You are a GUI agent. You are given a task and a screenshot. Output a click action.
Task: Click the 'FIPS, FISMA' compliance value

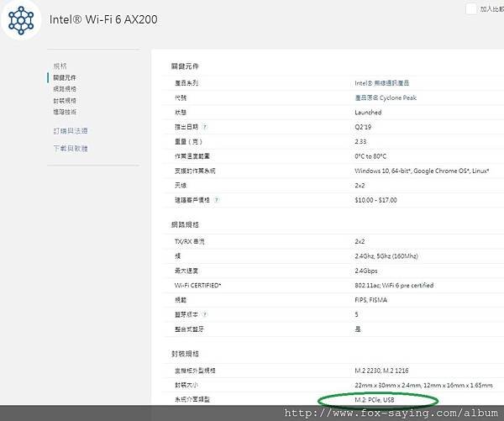click(x=371, y=300)
